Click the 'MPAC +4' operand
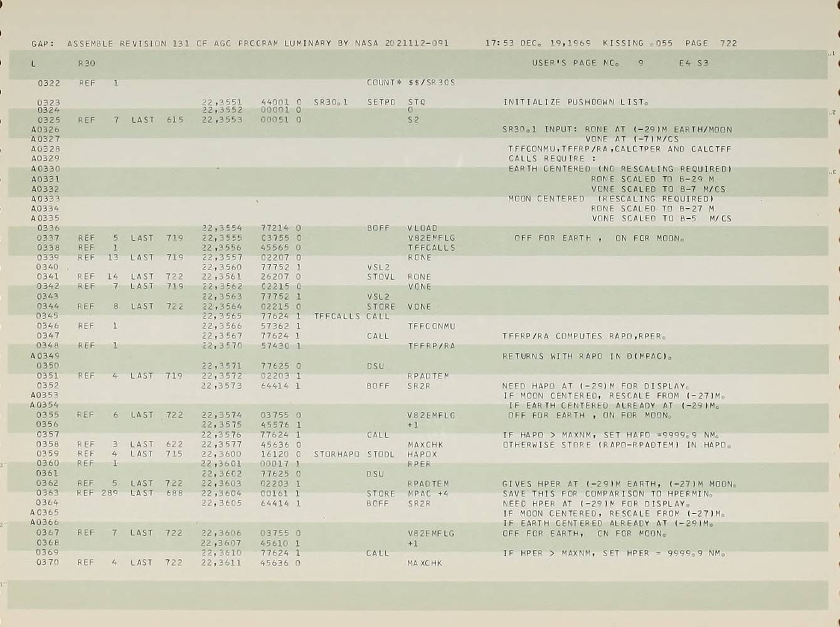The width and height of the screenshot is (840, 627). (x=428, y=493)
